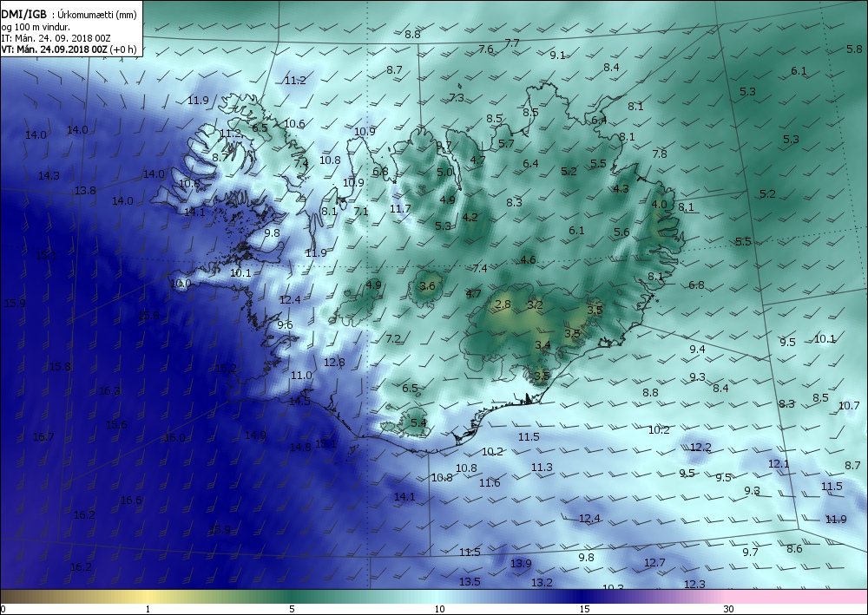Click the map value 11.3
Screen dimensions: 868x615
click(542, 468)
